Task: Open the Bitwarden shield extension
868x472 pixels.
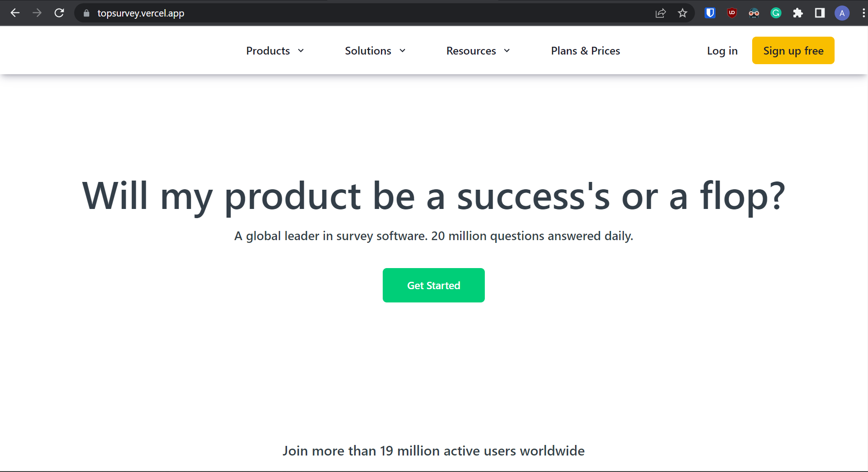Action: coord(710,13)
